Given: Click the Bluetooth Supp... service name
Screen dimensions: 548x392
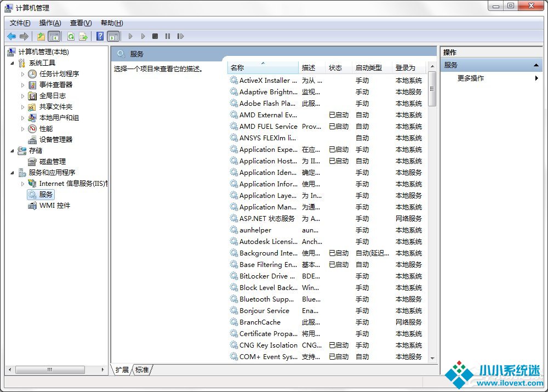Looking at the screenshot, I should pos(267,299).
